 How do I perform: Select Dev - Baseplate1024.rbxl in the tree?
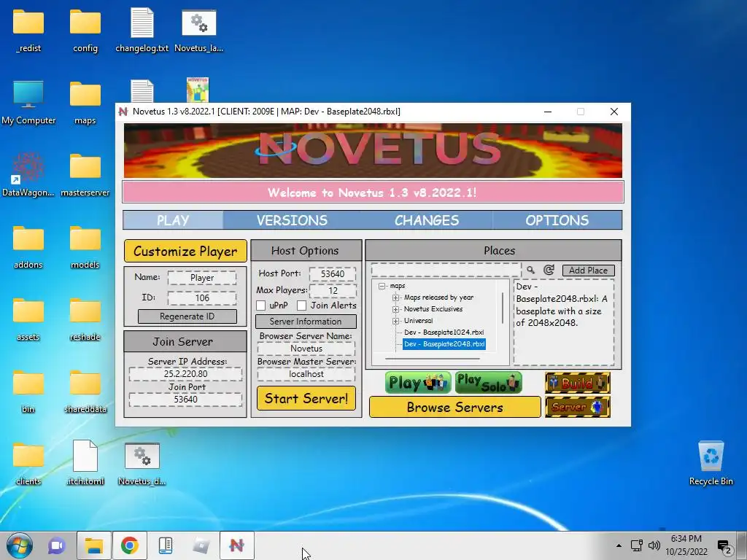444,332
